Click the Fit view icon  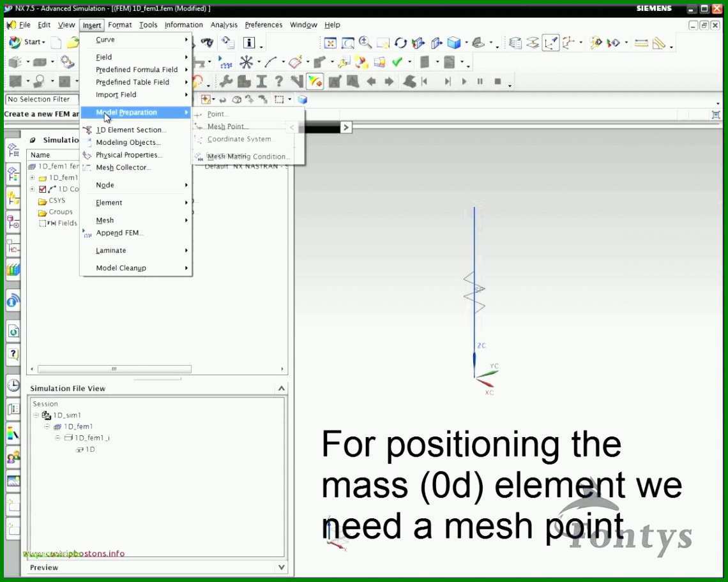(x=330, y=43)
